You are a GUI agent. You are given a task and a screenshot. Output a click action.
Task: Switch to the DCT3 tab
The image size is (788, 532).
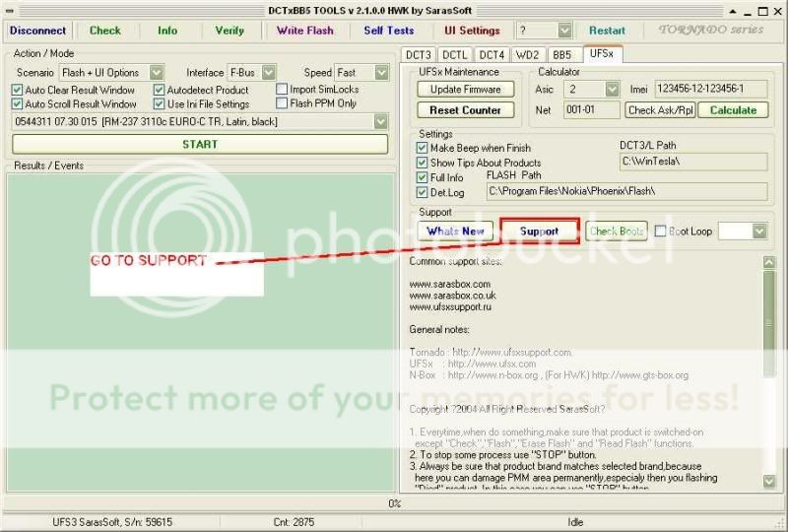click(418, 55)
